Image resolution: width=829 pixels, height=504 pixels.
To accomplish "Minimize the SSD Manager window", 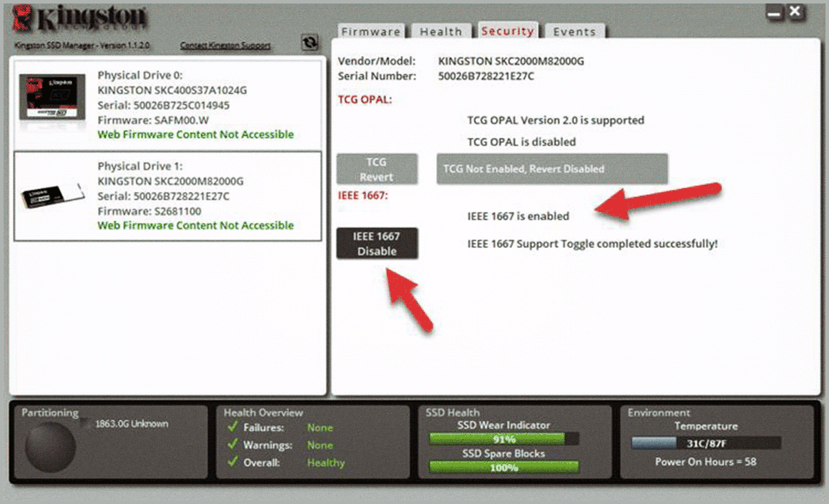I will (x=774, y=12).
